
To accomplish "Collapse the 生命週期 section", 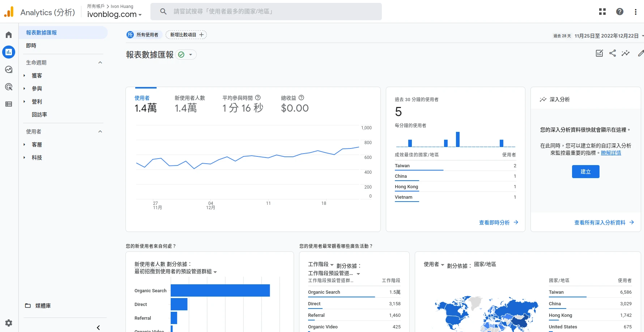I will pyautogui.click(x=100, y=62).
